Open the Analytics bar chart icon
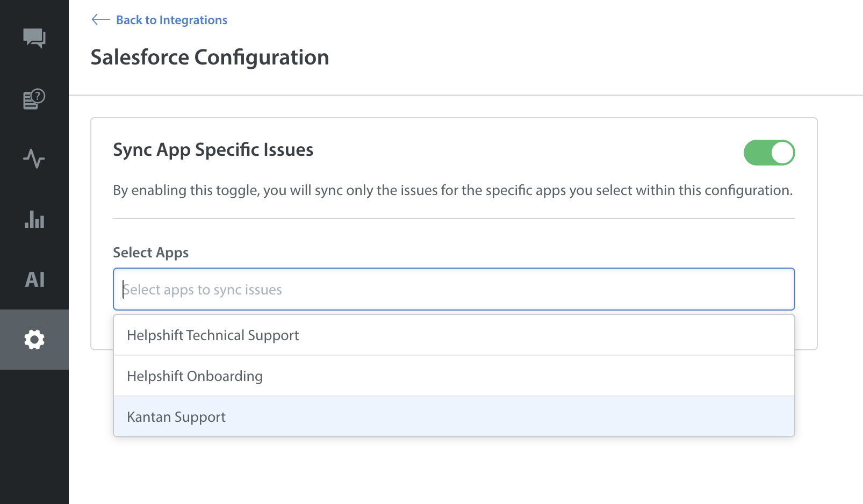Viewport: 863px width, 504px height. click(34, 219)
